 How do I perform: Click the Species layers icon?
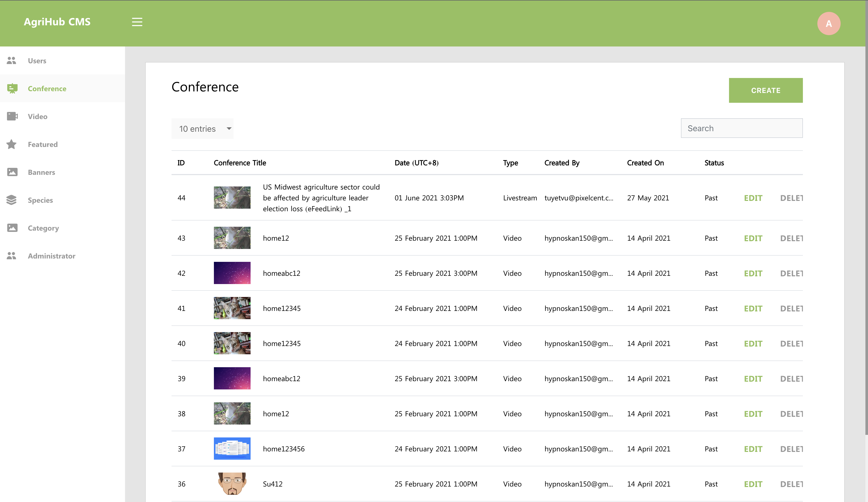[11, 200]
